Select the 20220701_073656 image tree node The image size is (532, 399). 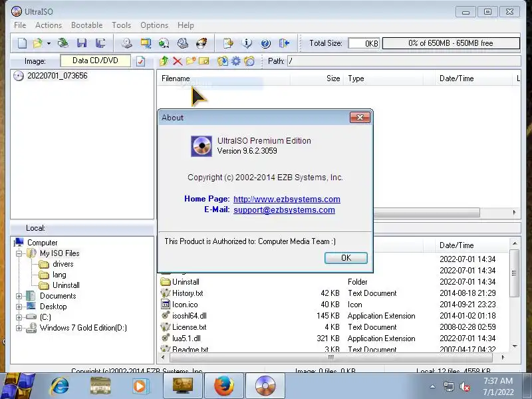pos(57,76)
